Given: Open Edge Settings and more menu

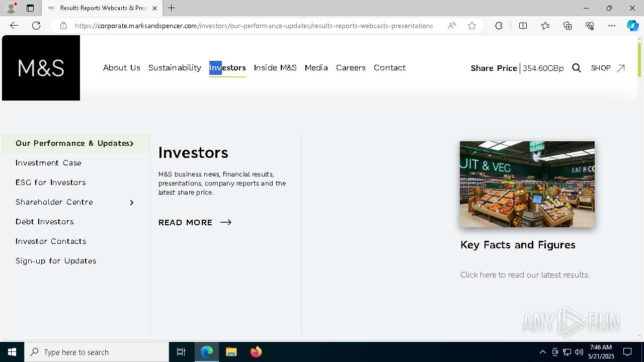Looking at the screenshot, I should point(612,26).
